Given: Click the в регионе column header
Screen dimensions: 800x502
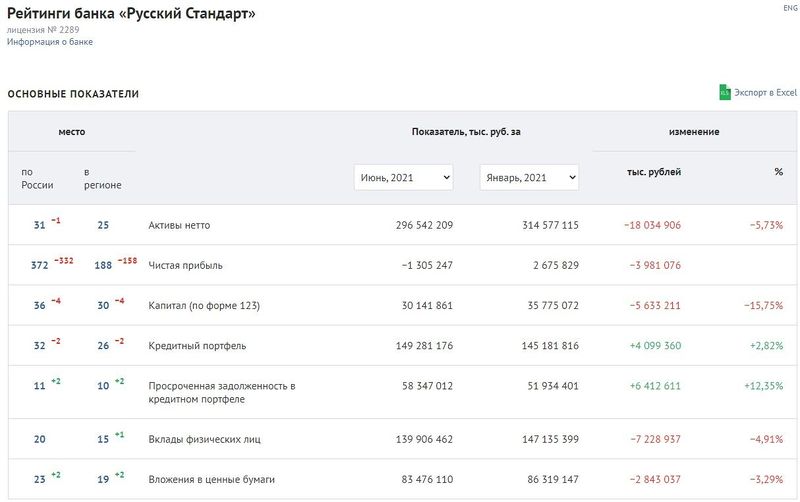Looking at the screenshot, I should coord(103,179).
